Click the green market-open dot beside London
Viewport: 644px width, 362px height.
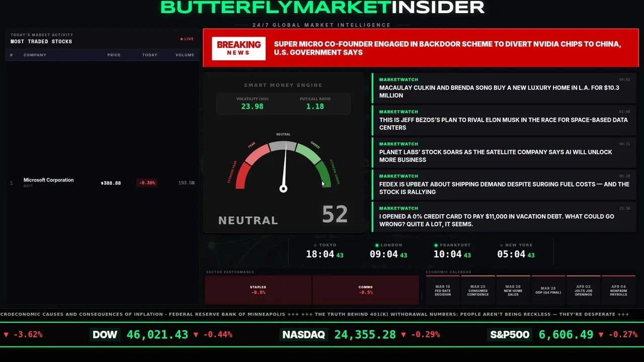377,245
